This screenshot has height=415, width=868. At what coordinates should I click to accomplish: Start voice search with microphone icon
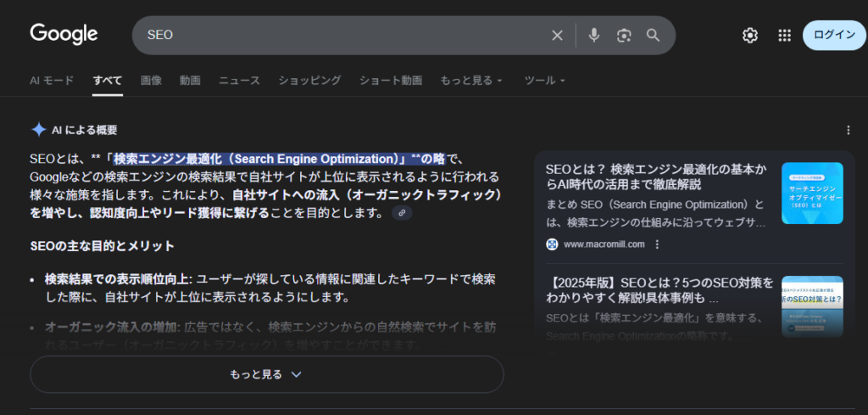click(x=594, y=36)
